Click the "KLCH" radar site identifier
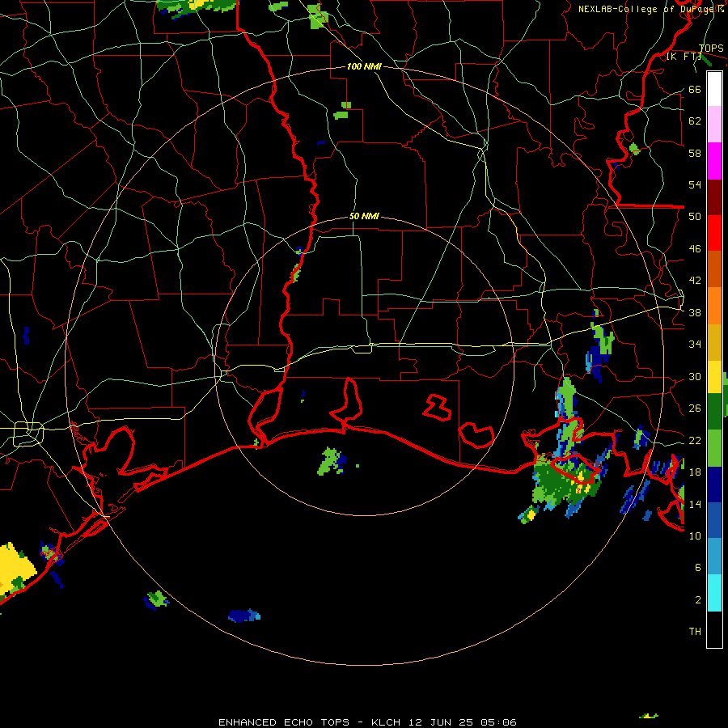Viewport: 728px width, 728px height. pos(386,722)
